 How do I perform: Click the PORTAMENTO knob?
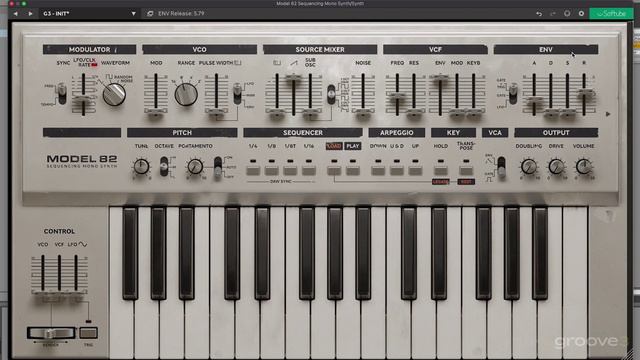point(195,167)
